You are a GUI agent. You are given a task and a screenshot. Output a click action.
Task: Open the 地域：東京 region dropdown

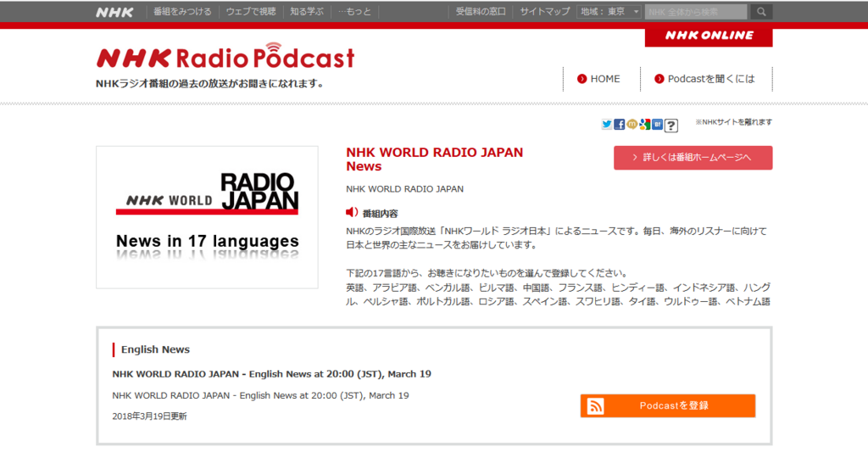pos(609,12)
